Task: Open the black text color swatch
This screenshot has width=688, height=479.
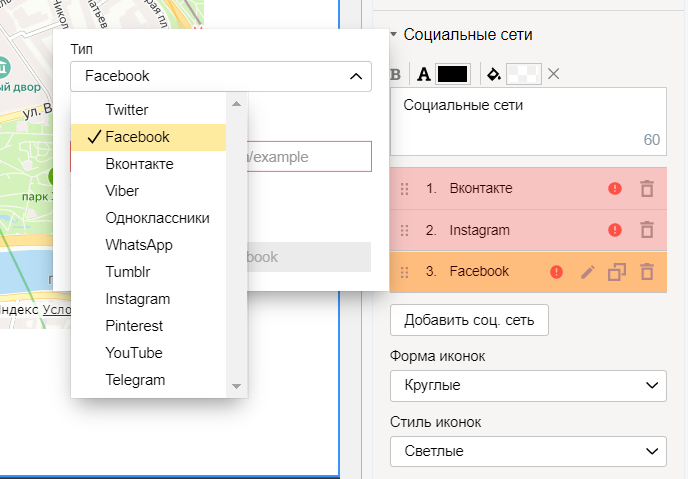Action: (453, 74)
